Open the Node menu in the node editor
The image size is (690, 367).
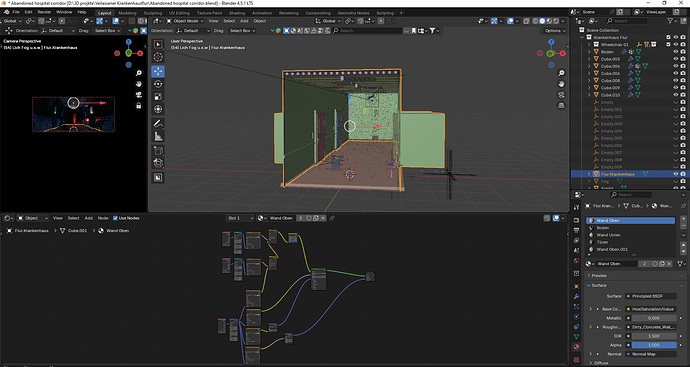coord(103,218)
